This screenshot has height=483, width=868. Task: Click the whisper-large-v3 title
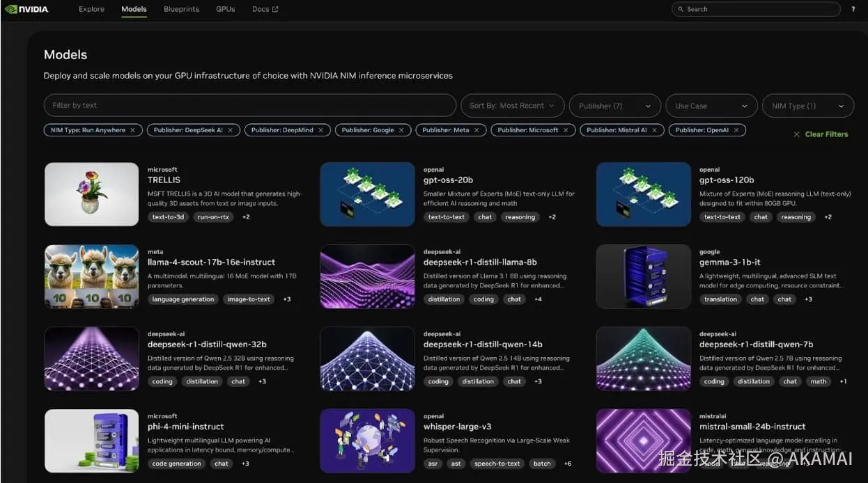pos(458,427)
